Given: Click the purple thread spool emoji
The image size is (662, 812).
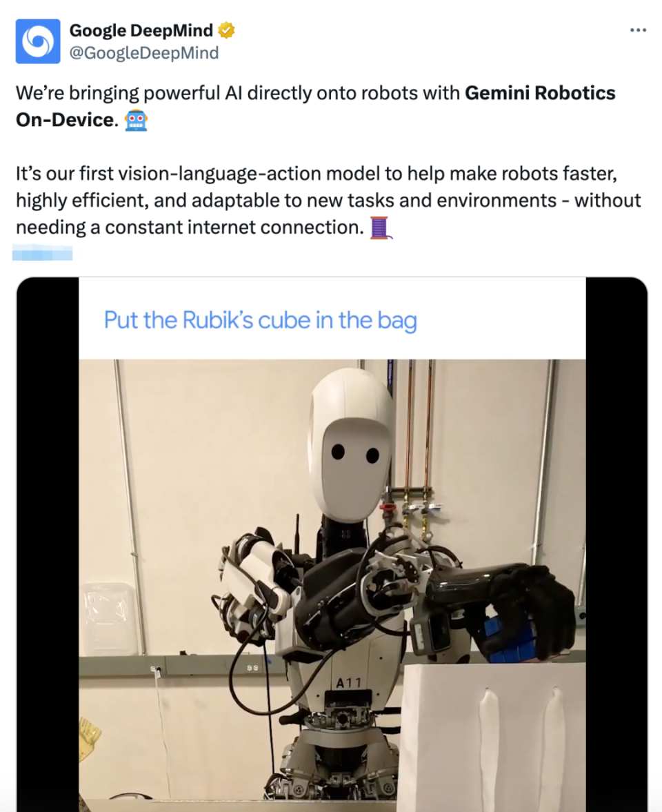Looking at the screenshot, I should [x=381, y=228].
